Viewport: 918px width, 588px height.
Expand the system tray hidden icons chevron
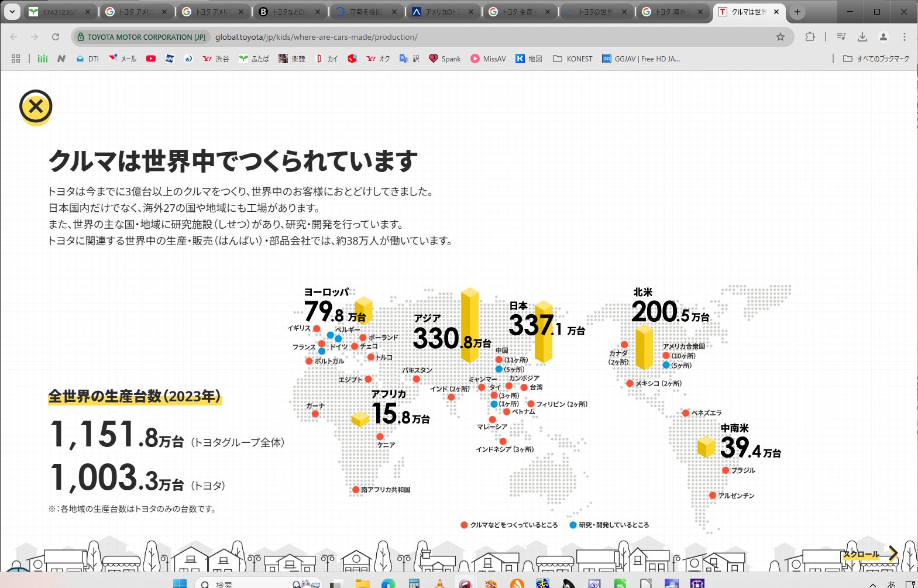tap(873, 584)
